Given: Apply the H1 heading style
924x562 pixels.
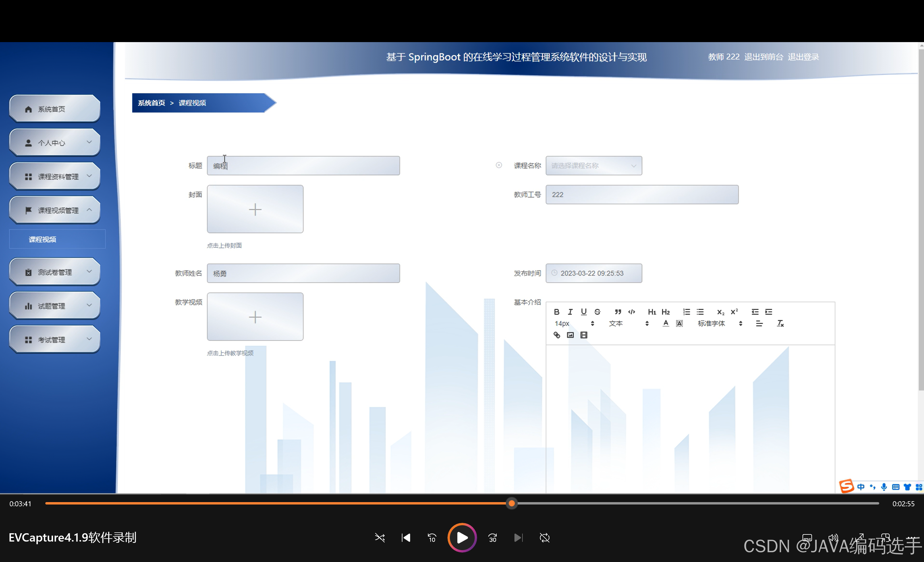Looking at the screenshot, I should pyautogui.click(x=652, y=312).
